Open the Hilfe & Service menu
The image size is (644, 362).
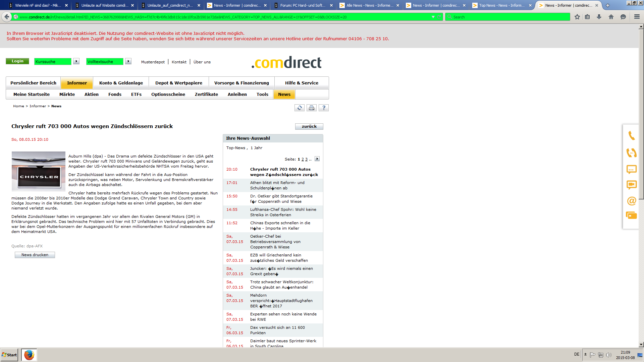(302, 83)
